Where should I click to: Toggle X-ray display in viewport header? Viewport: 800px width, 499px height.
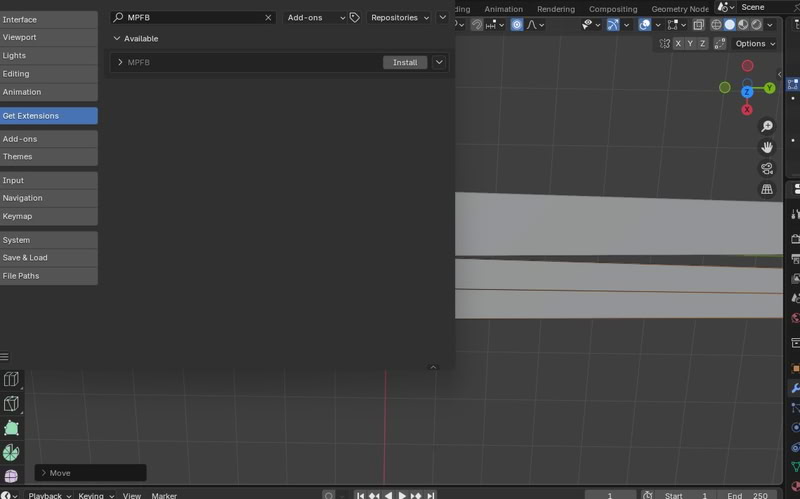coord(698,25)
